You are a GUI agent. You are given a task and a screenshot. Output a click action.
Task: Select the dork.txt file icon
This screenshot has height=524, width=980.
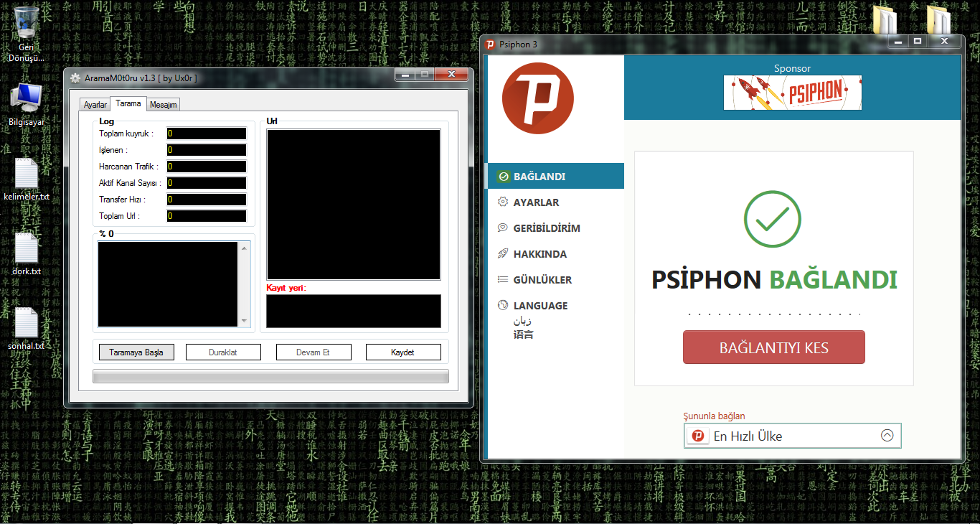point(27,254)
